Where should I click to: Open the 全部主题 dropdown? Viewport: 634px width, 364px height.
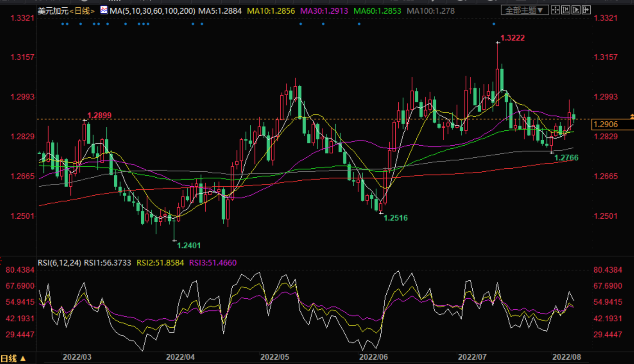coord(524,10)
